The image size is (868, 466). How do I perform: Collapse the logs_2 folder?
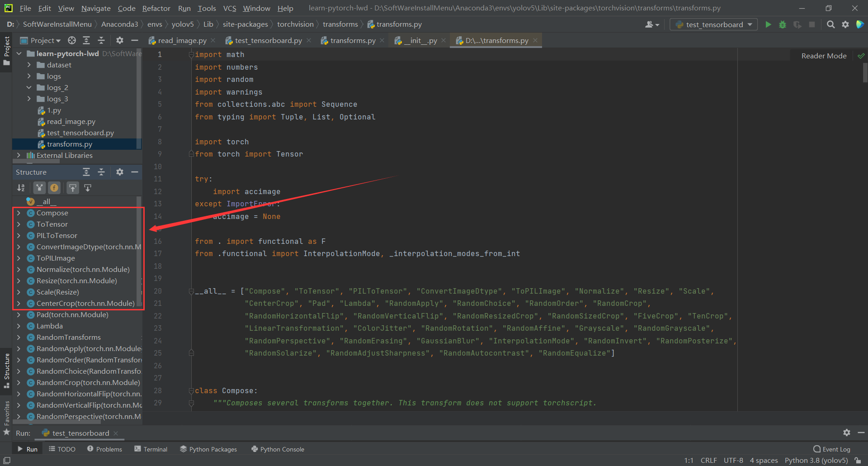[x=29, y=87]
